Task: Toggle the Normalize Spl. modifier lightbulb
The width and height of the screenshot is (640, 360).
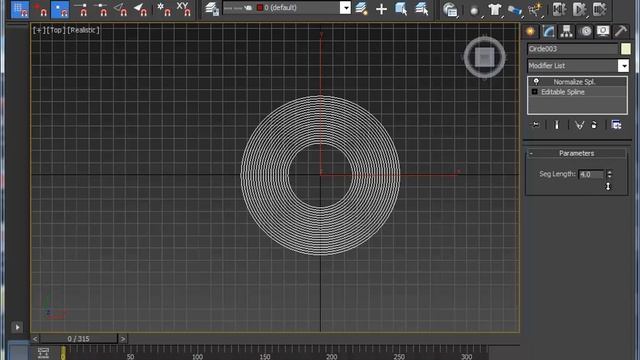Action: [536, 82]
